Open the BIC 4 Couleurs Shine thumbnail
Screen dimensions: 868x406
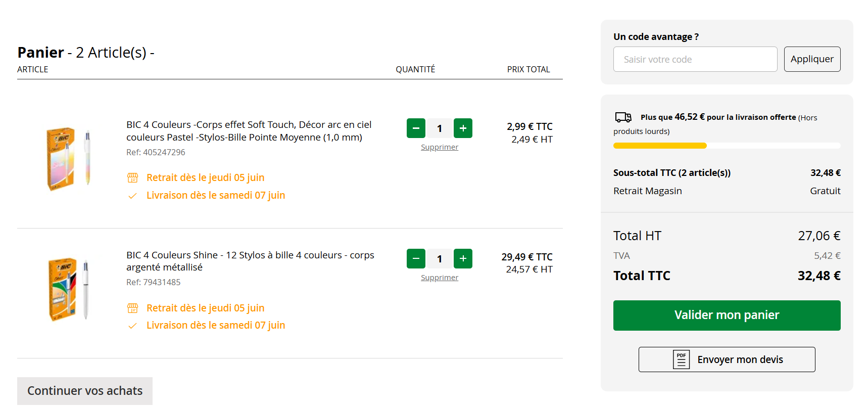[68, 289]
